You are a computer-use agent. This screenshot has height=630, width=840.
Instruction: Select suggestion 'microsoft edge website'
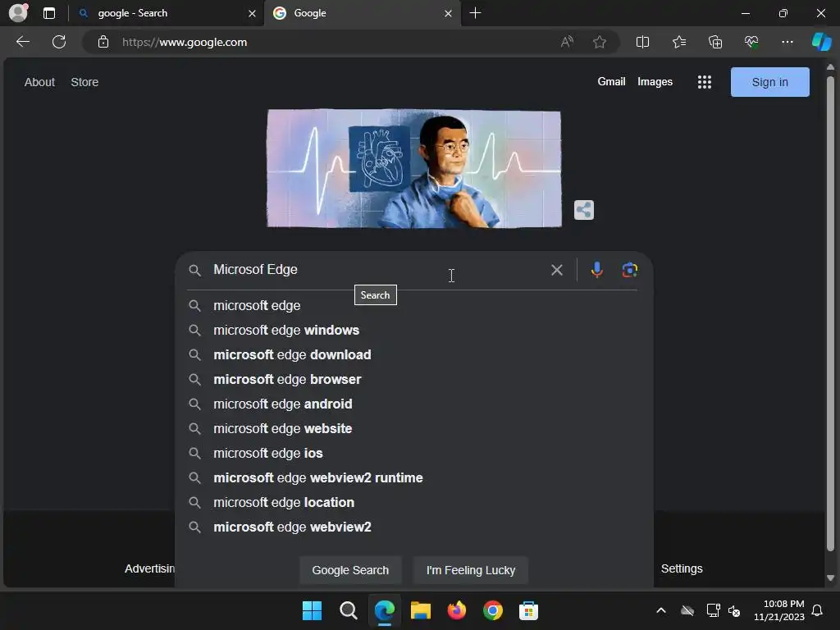pos(413,428)
